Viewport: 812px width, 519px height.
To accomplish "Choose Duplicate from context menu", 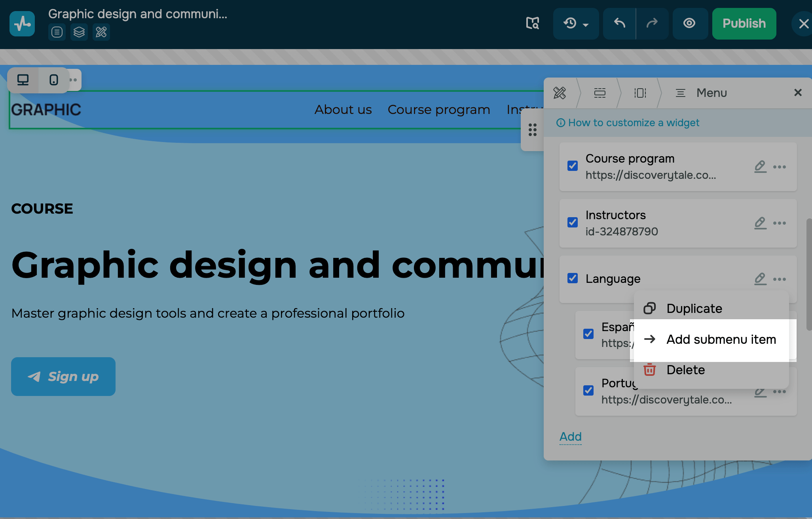I will tap(694, 309).
